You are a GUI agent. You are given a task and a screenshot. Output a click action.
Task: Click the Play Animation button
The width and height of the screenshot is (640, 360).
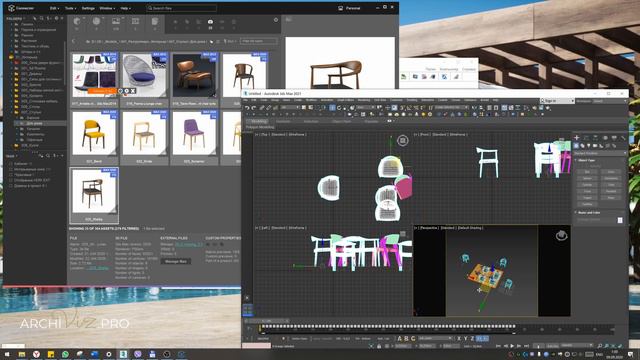pos(512,346)
